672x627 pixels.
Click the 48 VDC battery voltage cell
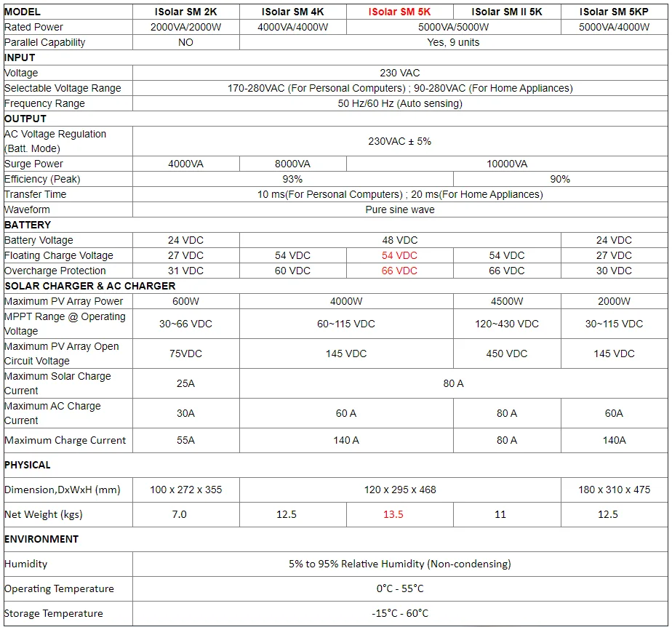click(x=399, y=241)
